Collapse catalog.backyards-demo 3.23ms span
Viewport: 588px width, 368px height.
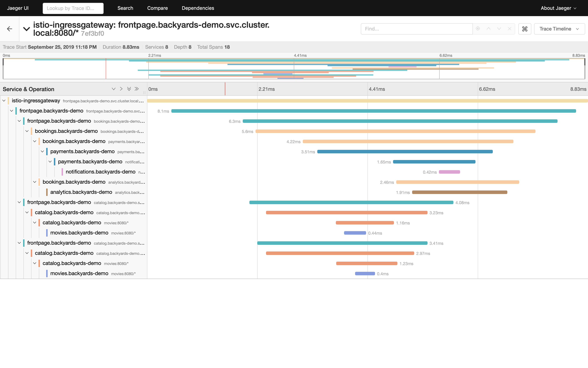27,212
